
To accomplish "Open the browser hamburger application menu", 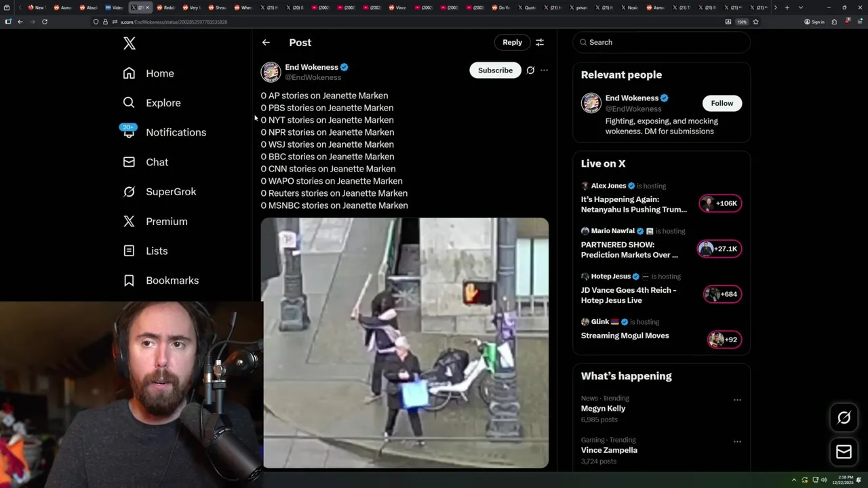I will [x=859, y=22].
